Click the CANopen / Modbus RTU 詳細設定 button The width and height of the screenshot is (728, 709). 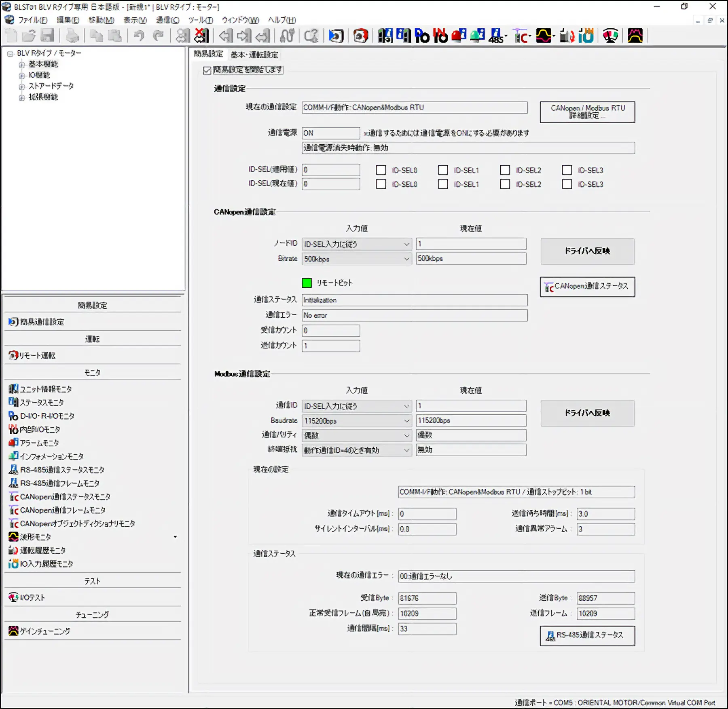(587, 112)
